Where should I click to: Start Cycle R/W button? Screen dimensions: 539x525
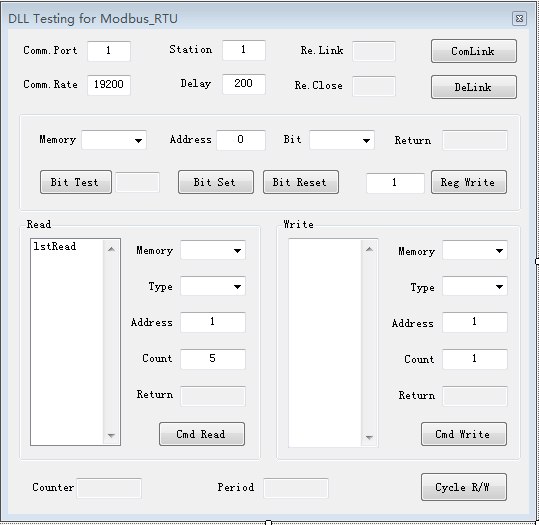tap(464, 487)
